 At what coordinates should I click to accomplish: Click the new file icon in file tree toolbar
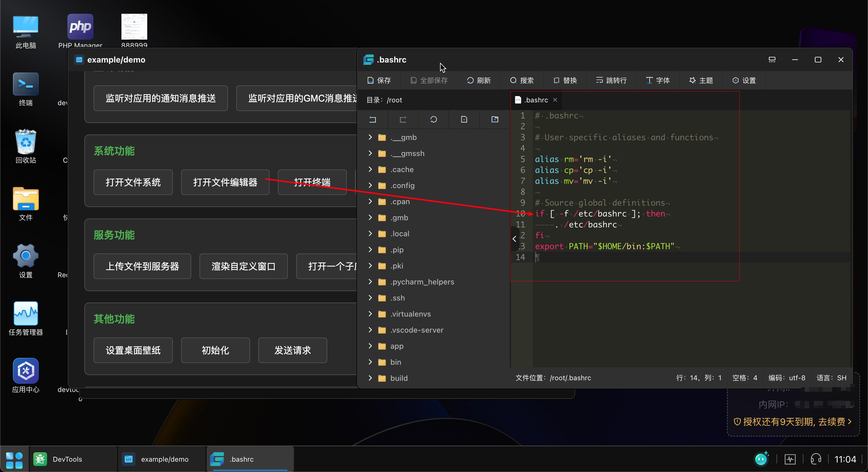pyautogui.click(x=464, y=119)
